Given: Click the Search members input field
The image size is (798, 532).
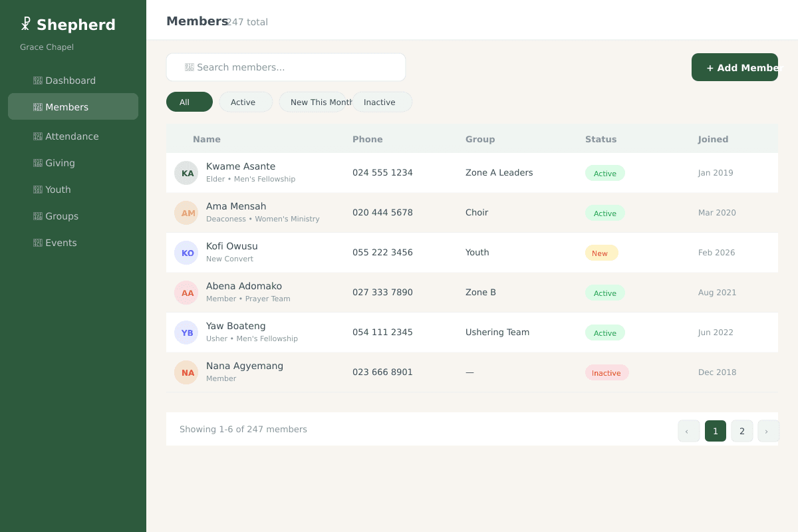Looking at the screenshot, I should click(x=286, y=66).
